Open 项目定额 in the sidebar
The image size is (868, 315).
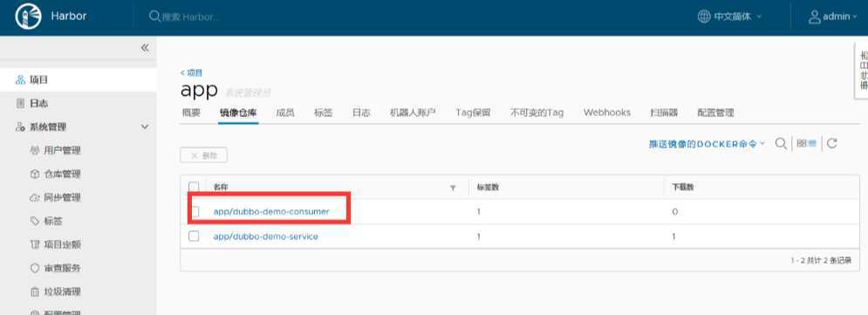coord(62,244)
